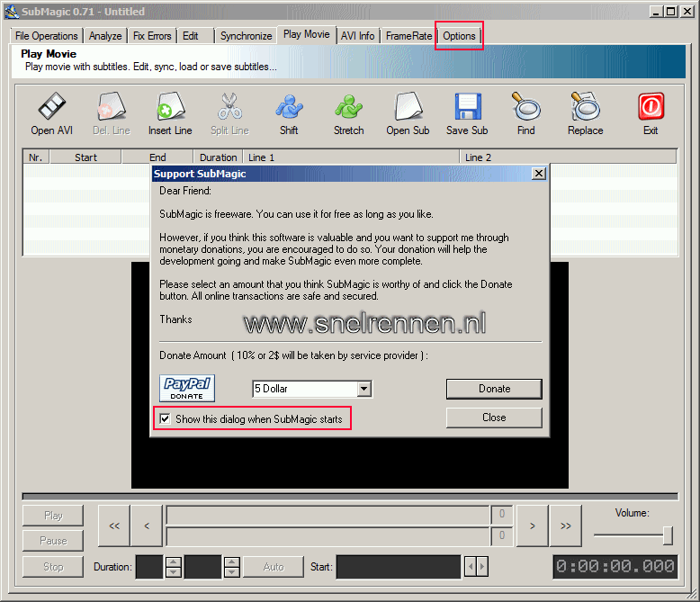Click the Duration column header
Image resolution: width=700 pixels, height=602 pixels.
click(219, 157)
